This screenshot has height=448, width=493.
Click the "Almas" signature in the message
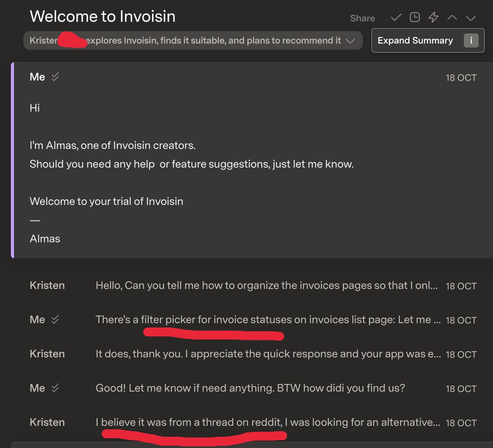click(45, 239)
